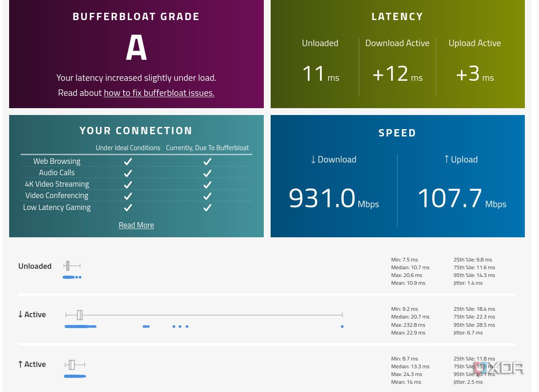Screen dimensions: 539x392
Task: Click 'Max: 24.3 ms' stat
Action: coord(407,374)
